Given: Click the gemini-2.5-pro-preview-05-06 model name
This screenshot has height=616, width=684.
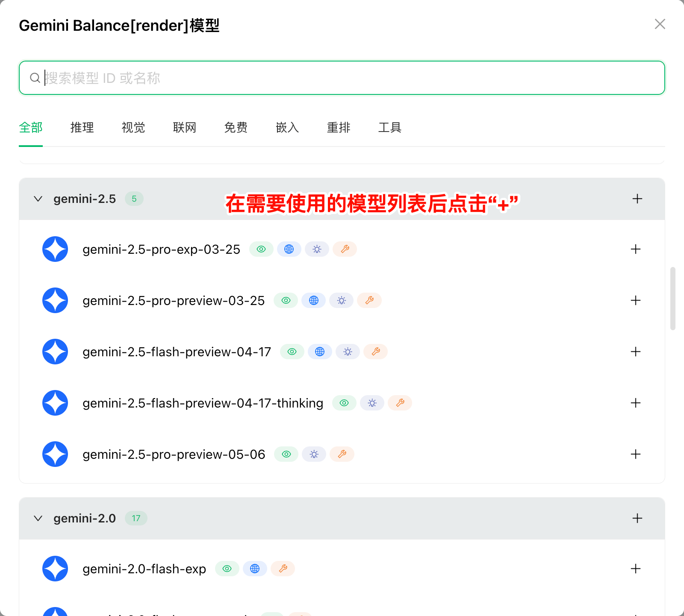Looking at the screenshot, I should [174, 455].
